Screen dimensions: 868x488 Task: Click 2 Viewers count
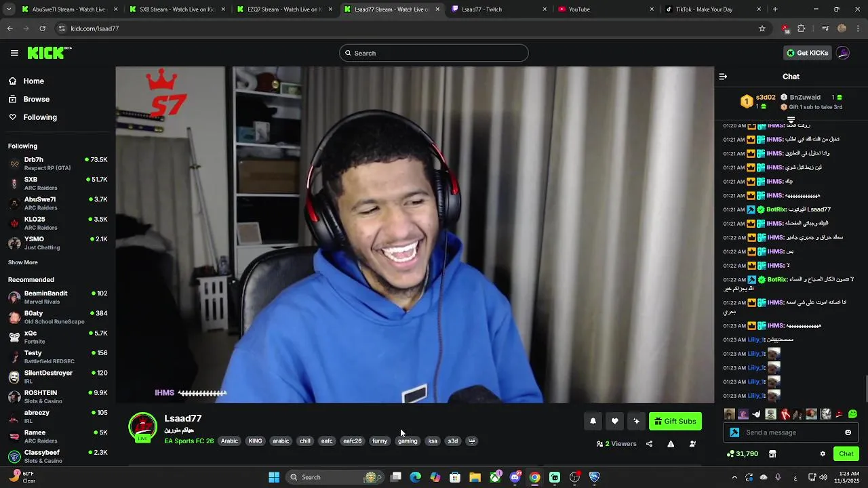coord(616,444)
